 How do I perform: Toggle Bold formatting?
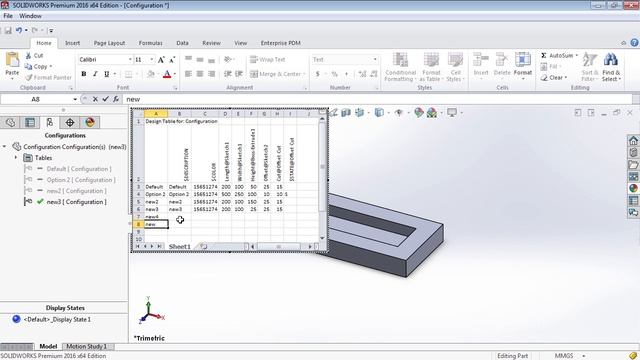tap(84, 74)
